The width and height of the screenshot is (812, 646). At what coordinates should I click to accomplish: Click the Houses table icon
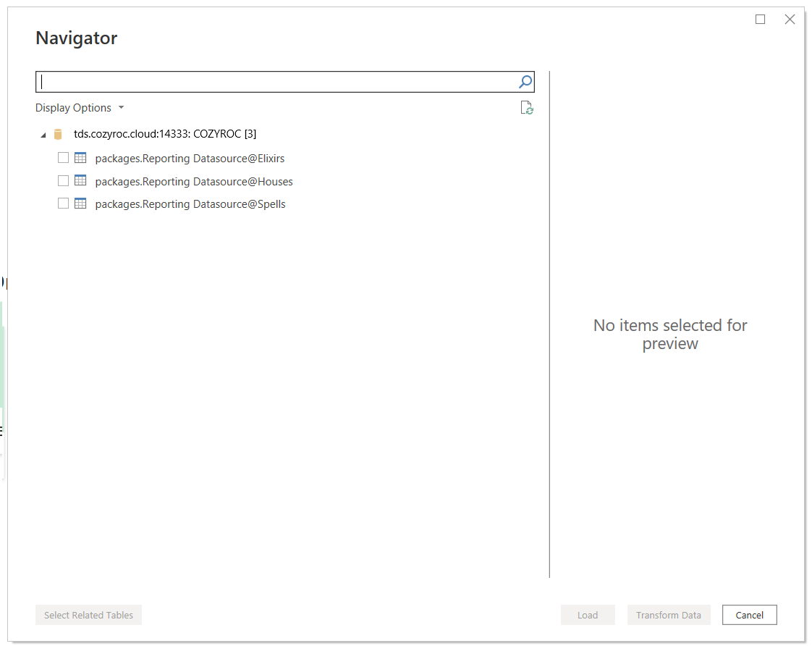(80, 181)
